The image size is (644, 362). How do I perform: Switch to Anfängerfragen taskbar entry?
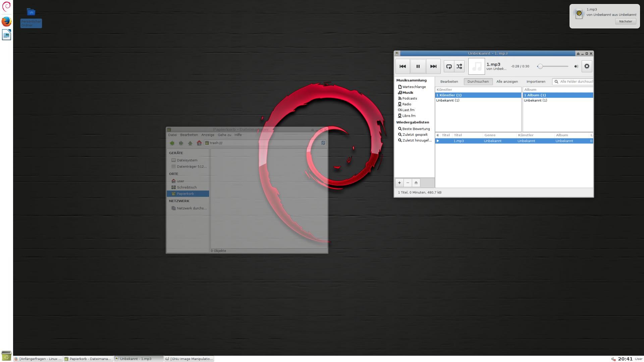pos(38,359)
